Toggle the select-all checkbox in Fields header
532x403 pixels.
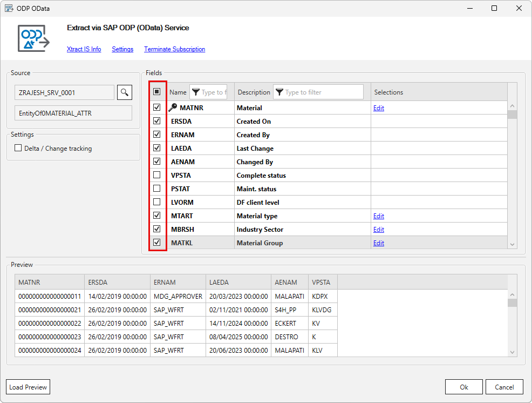(x=157, y=92)
